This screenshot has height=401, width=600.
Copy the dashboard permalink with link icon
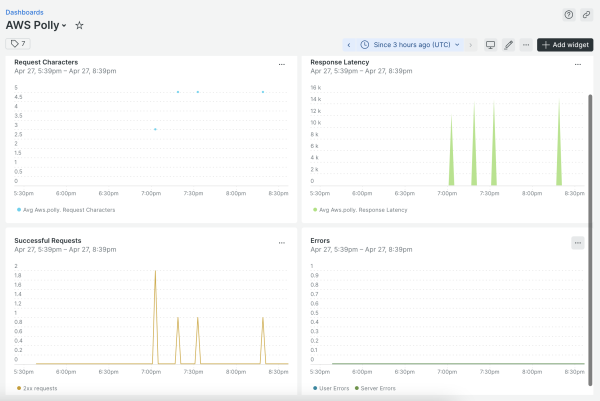(x=586, y=15)
